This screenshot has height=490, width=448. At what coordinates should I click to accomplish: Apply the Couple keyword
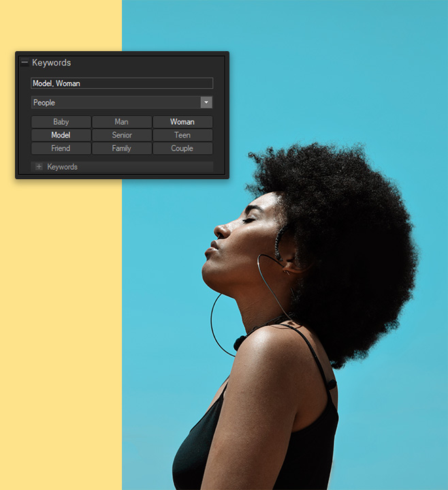coord(182,148)
